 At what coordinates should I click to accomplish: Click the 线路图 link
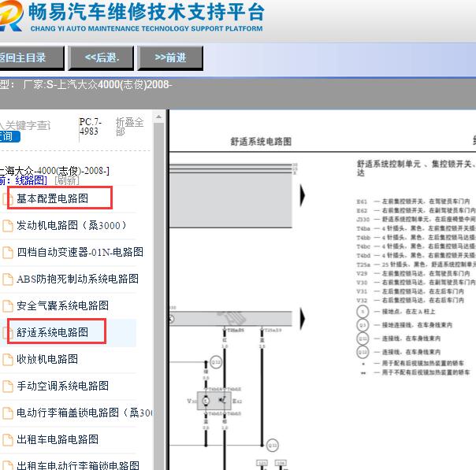click(x=31, y=180)
